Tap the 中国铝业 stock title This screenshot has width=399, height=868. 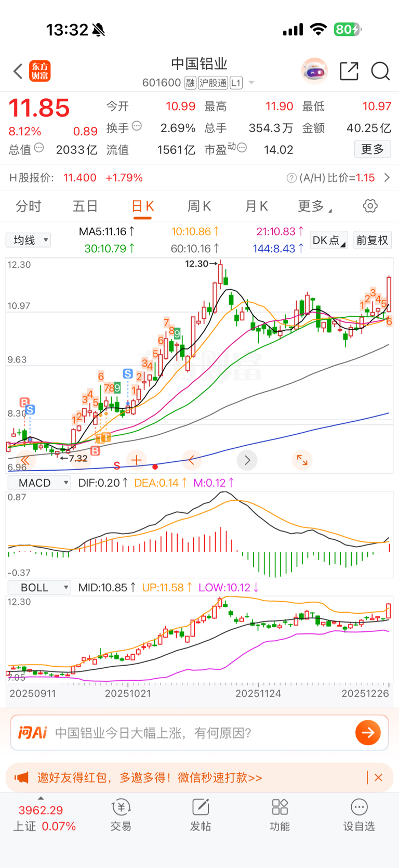[x=199, y=63]
